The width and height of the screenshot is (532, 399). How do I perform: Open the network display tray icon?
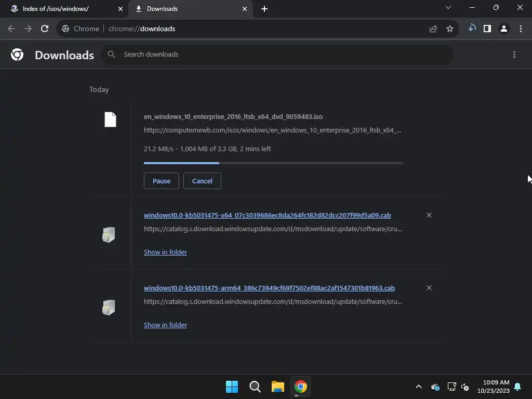pos(451,387)
